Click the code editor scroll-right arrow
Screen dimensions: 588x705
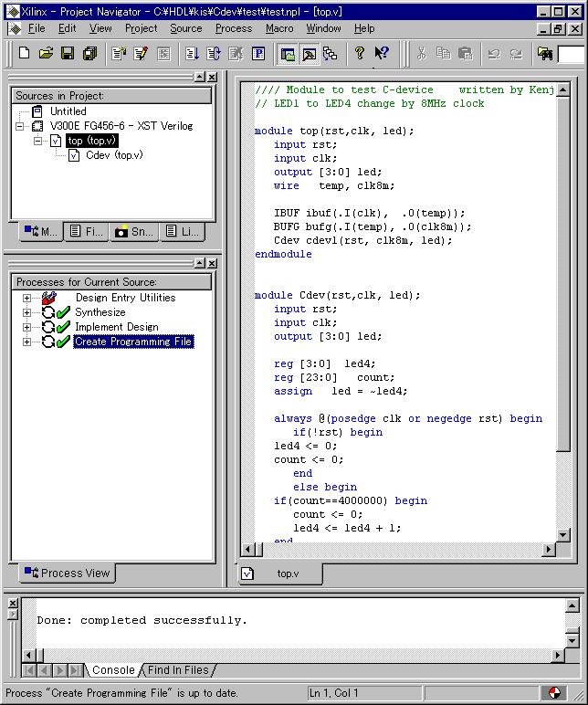[549, 549]
